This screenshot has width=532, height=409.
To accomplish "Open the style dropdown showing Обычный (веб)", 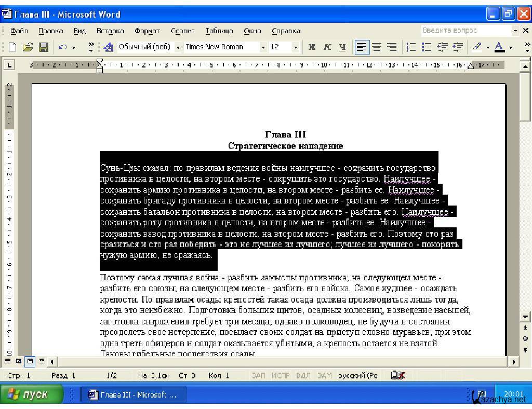I will click(178, 47).
